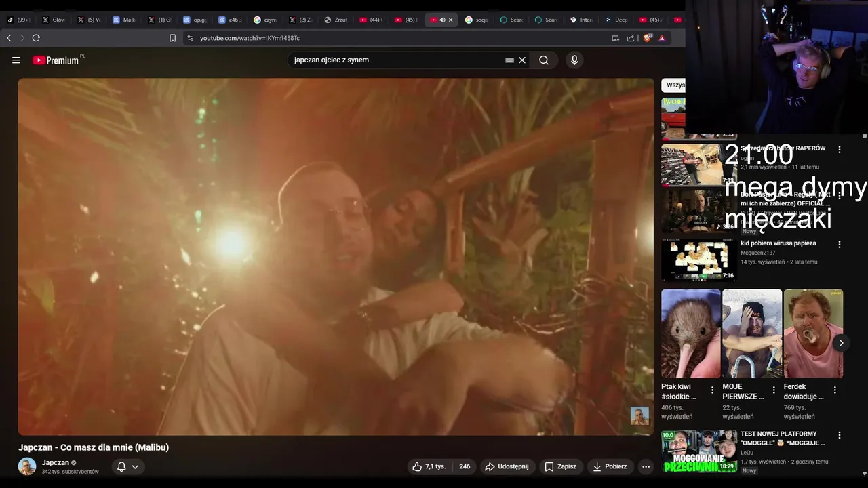Open more actions three-dot menu under video
Screen dimensions: 868x488
pyautogui.click(x=646, y=466)
